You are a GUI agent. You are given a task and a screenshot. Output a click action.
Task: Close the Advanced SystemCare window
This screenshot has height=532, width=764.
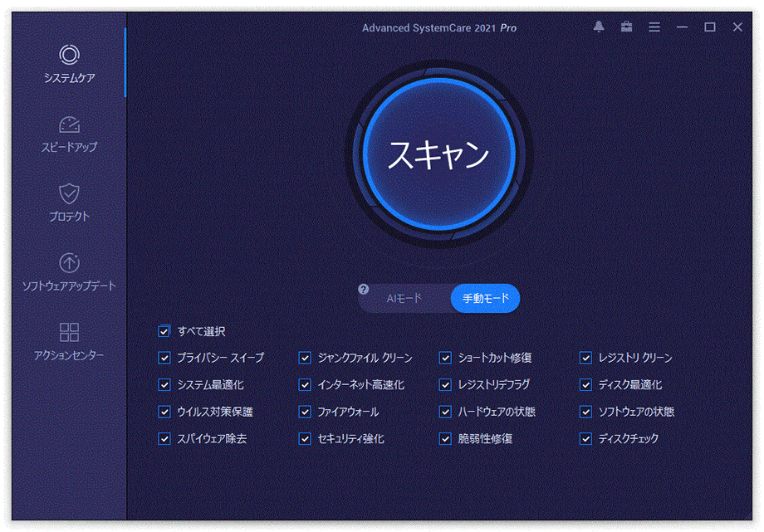coord(737,27)
